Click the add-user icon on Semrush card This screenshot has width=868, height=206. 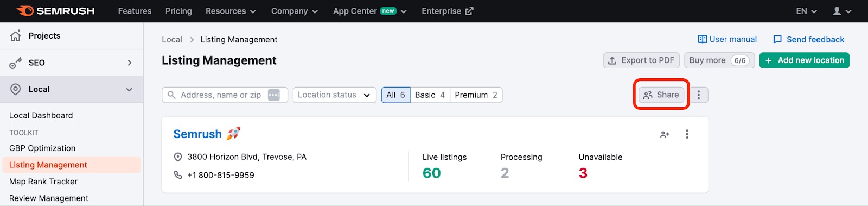pyautogui.click(x=665, y=134)
